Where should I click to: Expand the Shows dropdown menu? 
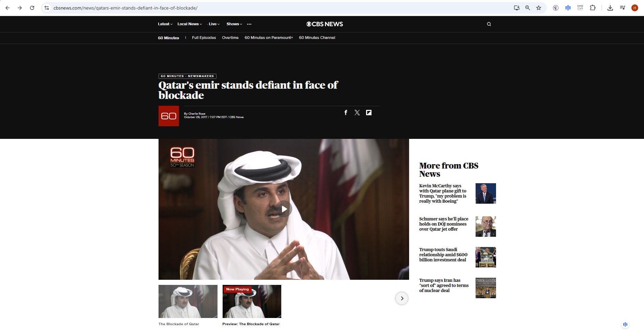(x=234, y=24)
